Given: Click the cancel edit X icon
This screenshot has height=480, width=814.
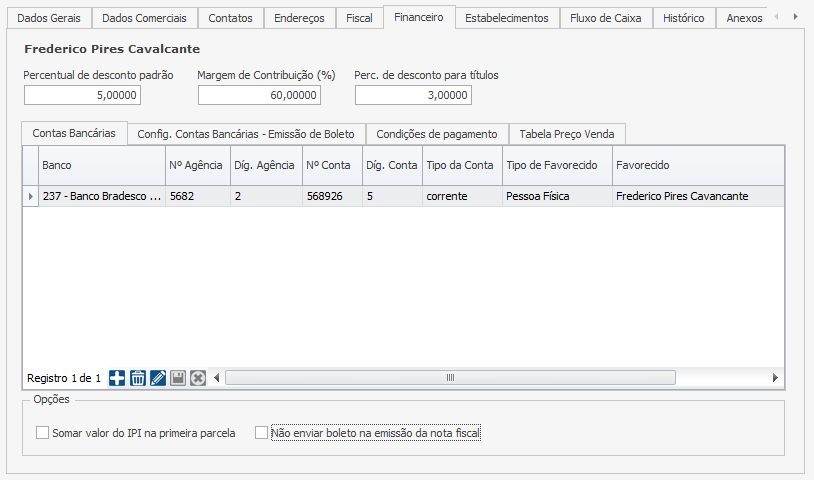Looking at the screenshot, I should [198, 378].
